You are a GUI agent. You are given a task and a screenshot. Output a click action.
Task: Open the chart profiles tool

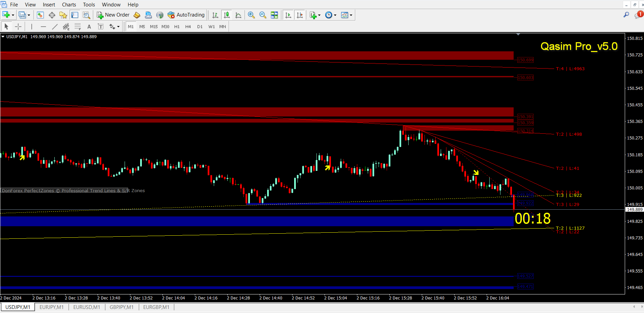pos(22,15)
